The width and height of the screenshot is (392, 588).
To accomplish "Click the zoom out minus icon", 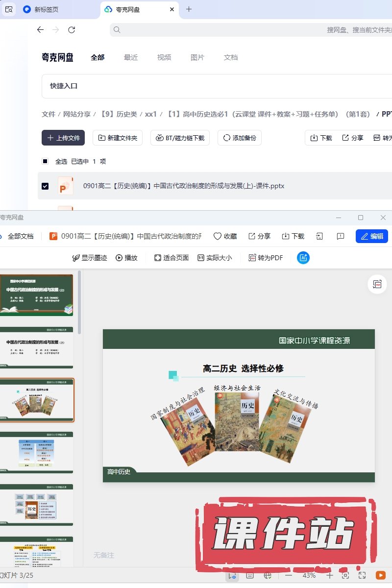I will click(289, 575).
